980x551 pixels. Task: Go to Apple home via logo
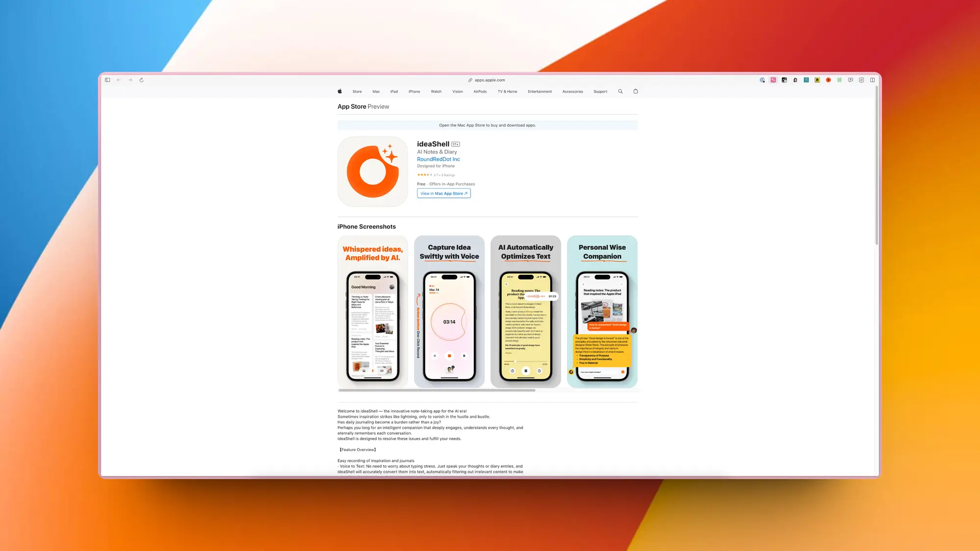[x=340, y=91]
